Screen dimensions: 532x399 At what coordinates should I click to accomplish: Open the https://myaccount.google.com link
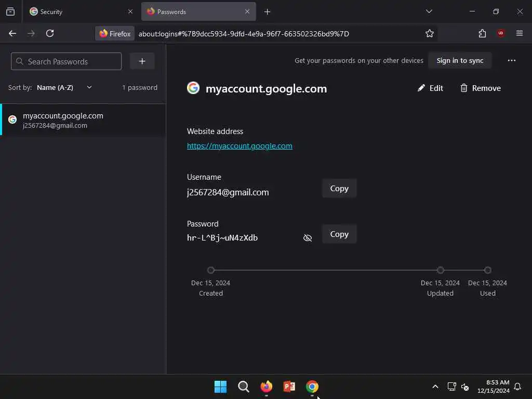click(240, 146)
